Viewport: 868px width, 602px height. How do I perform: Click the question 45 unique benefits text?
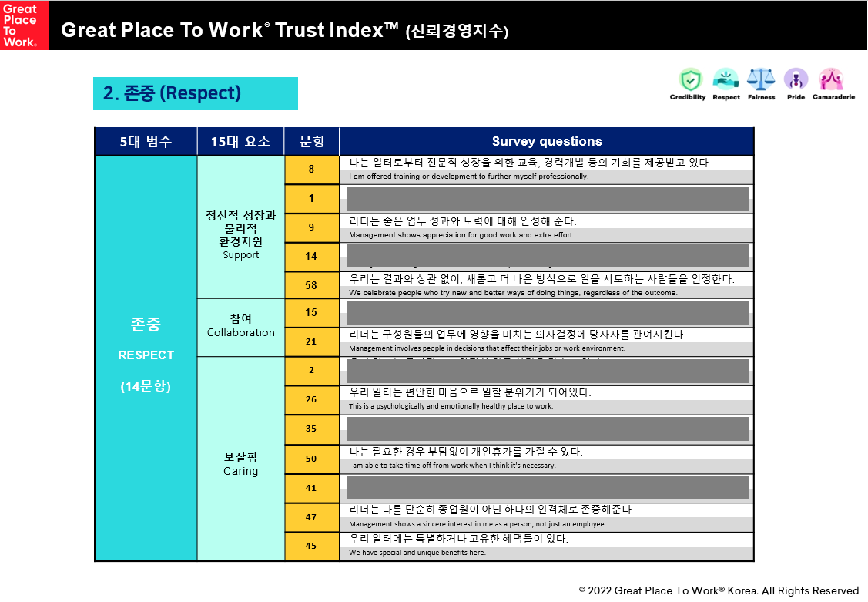click(459, 540)
